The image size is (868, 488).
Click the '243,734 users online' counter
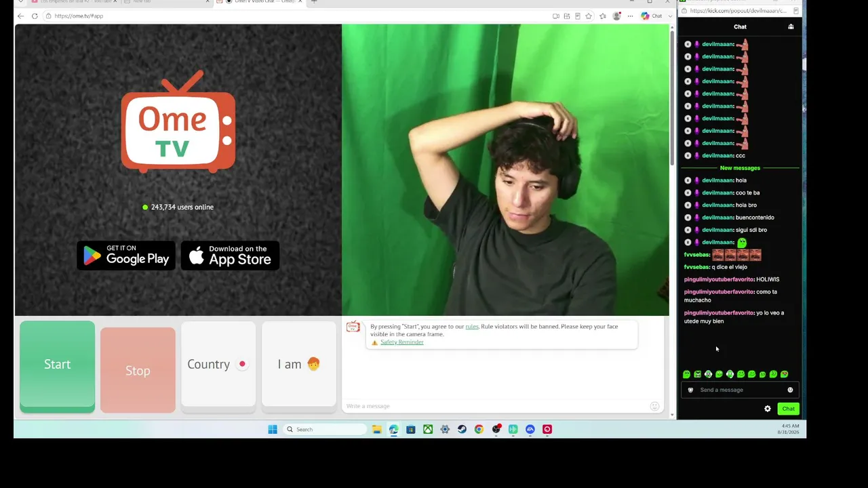coord(178,207)
